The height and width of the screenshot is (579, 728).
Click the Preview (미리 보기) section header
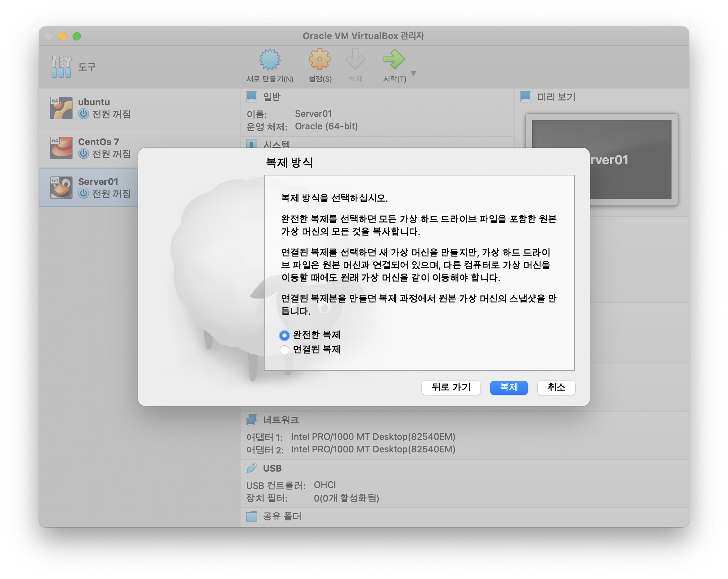pyautogui.click(x=556, y=97)
